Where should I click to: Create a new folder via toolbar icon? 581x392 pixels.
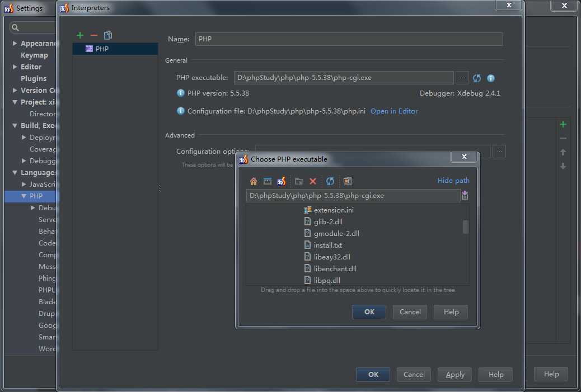[x=299, y=181]
